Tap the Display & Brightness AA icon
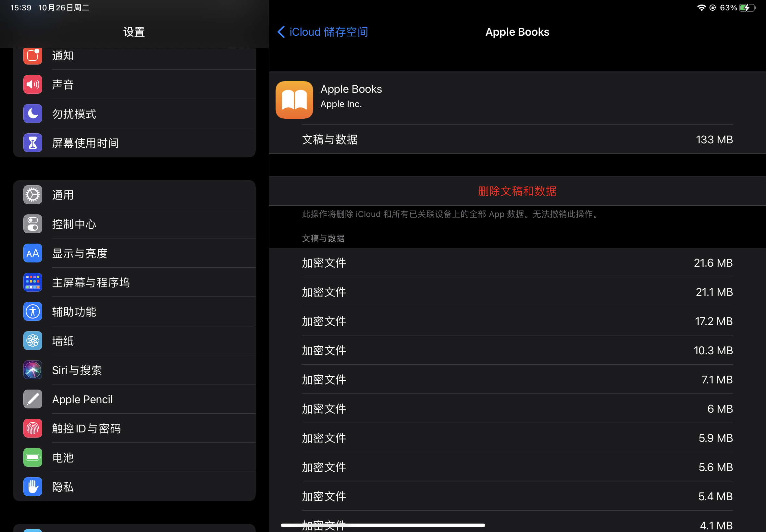766x532 pixels. [33, 253]
